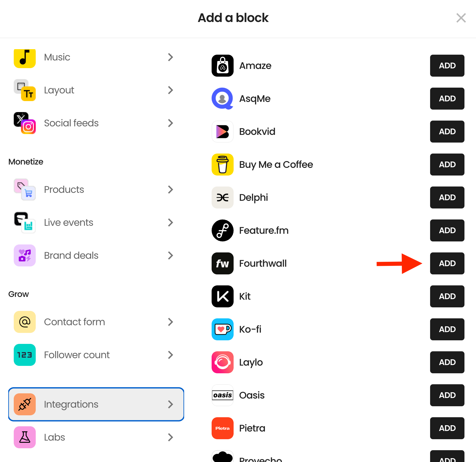
Task: Click the Buy Me a Coffee cup icon
Action: (223, 165)
